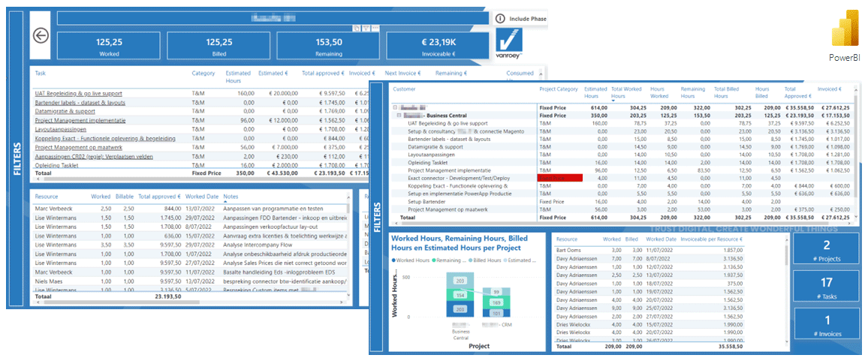Select the Opleiding Tasklet matrix row
Image resolution: width=868 pixels, height=361 pixels.
pos(622,163)
